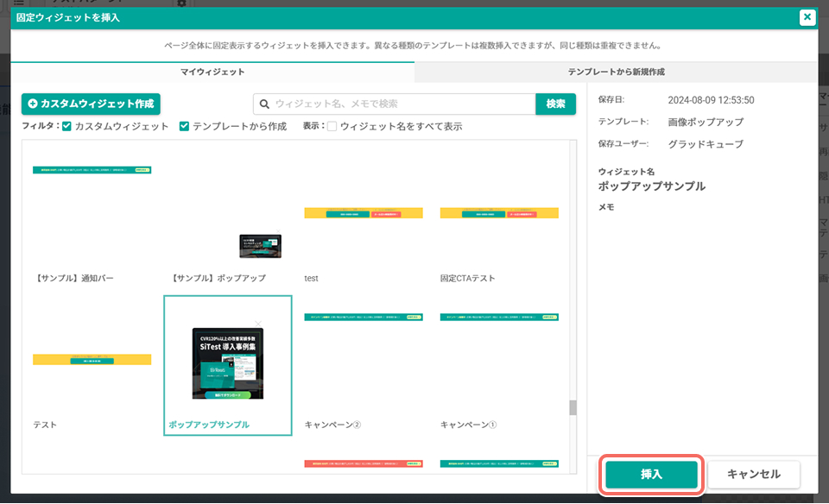
Task: Focus the ウィジェット名、メモで検索 search field
Action: pos(395,104)
